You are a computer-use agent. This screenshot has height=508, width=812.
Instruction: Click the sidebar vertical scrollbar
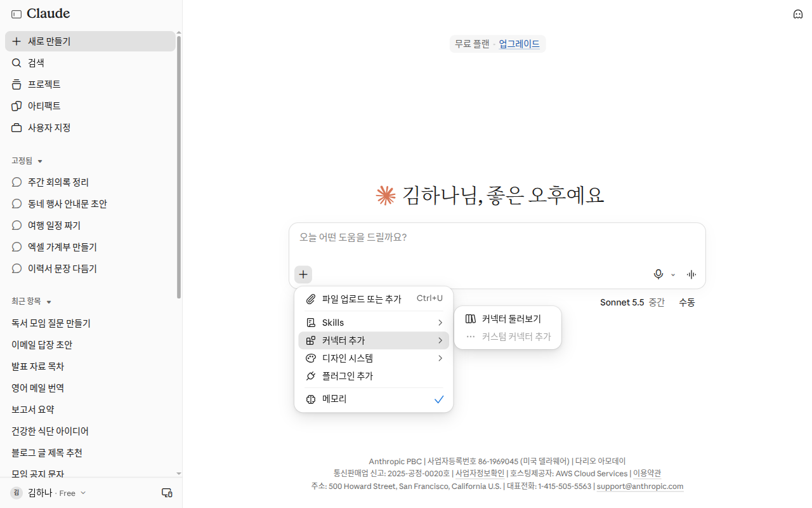(x=179, y=166)
